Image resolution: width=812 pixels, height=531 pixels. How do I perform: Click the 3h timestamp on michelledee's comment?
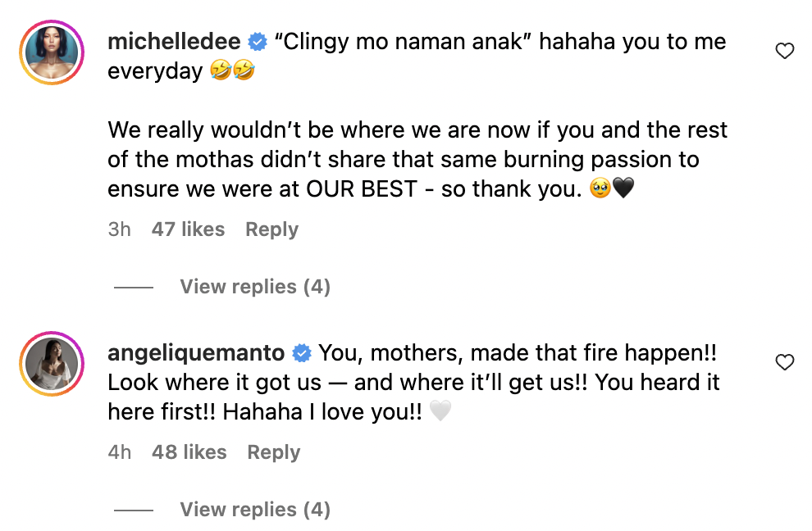point(120,229)
